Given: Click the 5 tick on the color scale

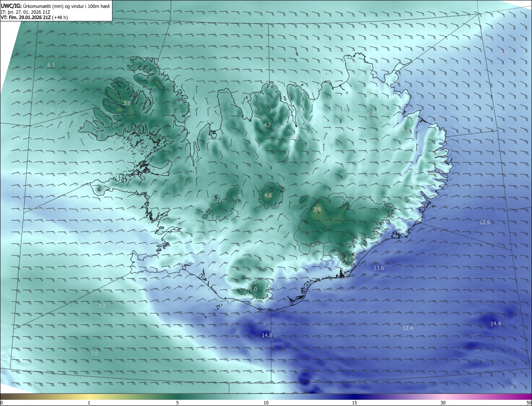Looking at the screenshot, I should tap(177, 403).
